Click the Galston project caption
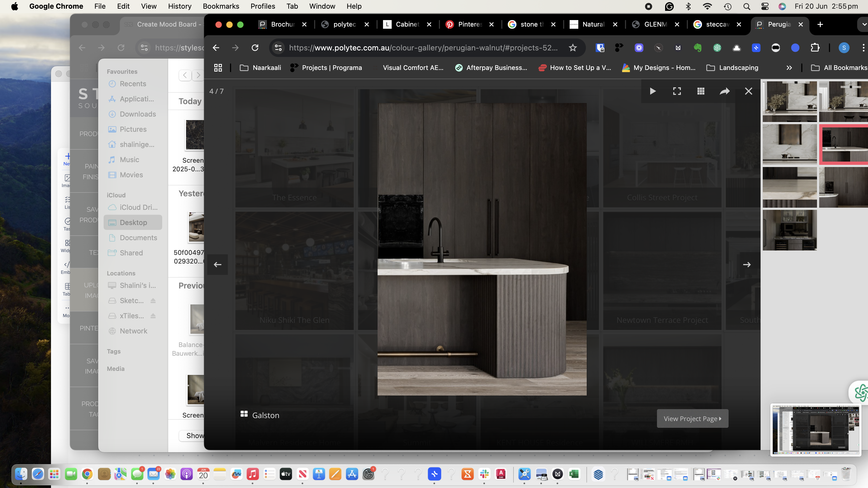The image size is (868, 488). [266, 415]
